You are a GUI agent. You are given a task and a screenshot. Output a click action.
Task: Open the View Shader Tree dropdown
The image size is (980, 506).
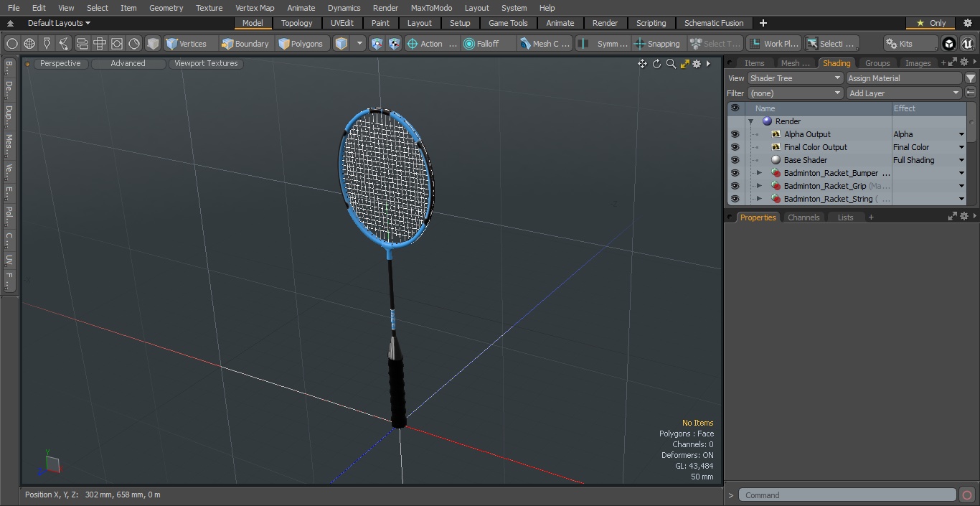click(795, 78)
